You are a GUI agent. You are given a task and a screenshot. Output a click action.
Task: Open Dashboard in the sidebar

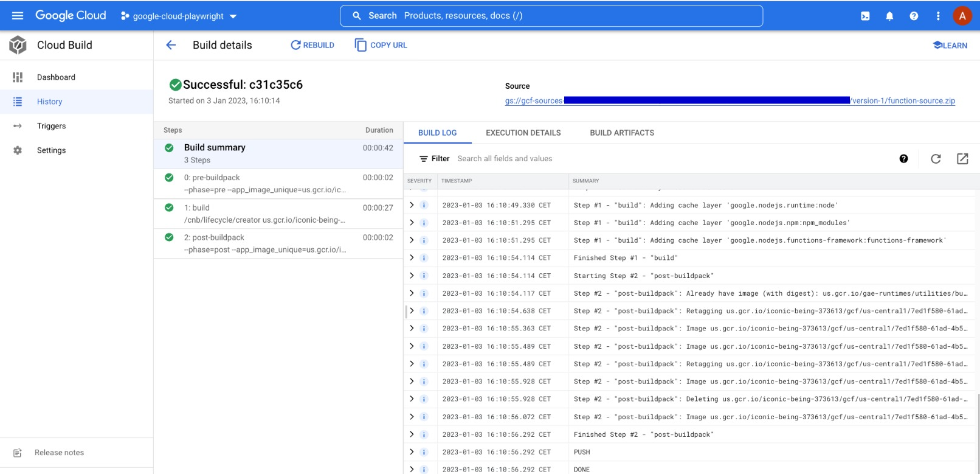point(77,77)
